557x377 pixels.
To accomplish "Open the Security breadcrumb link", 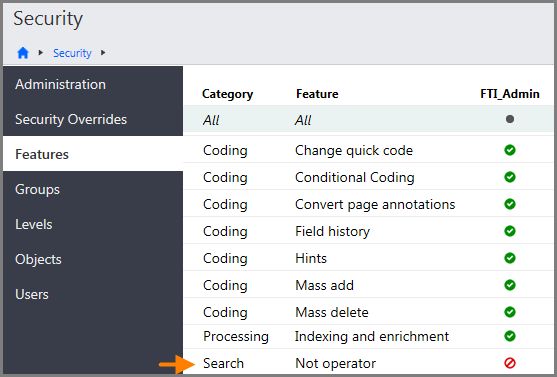I will point(72,53).
